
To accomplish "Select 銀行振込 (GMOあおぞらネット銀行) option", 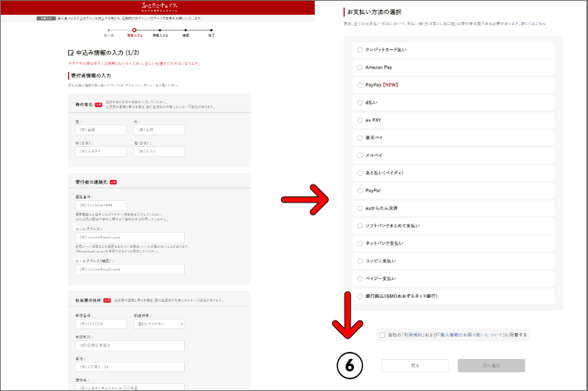I will (x=360, y=296).
